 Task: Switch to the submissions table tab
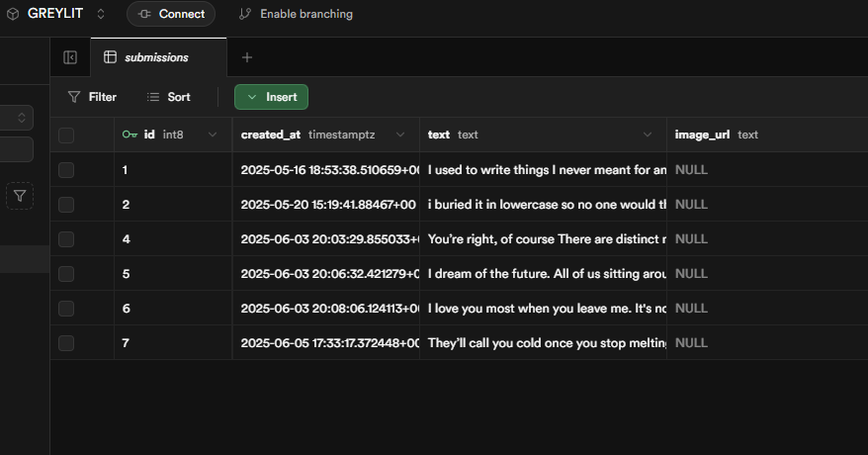tap(156, 57)
